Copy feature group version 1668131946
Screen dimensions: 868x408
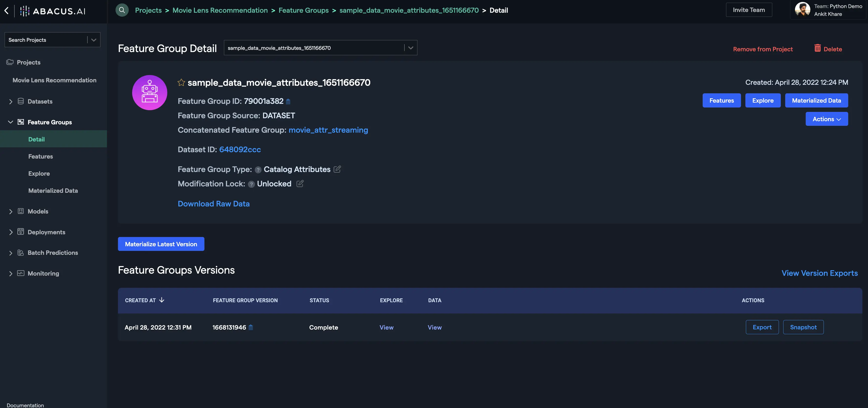click(251, 327)
